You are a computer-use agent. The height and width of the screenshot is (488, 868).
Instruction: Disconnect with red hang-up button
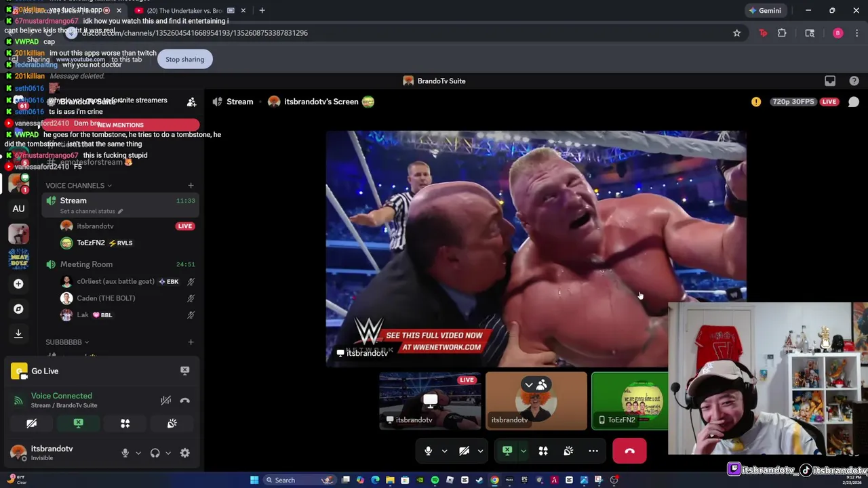click(629, 451)
